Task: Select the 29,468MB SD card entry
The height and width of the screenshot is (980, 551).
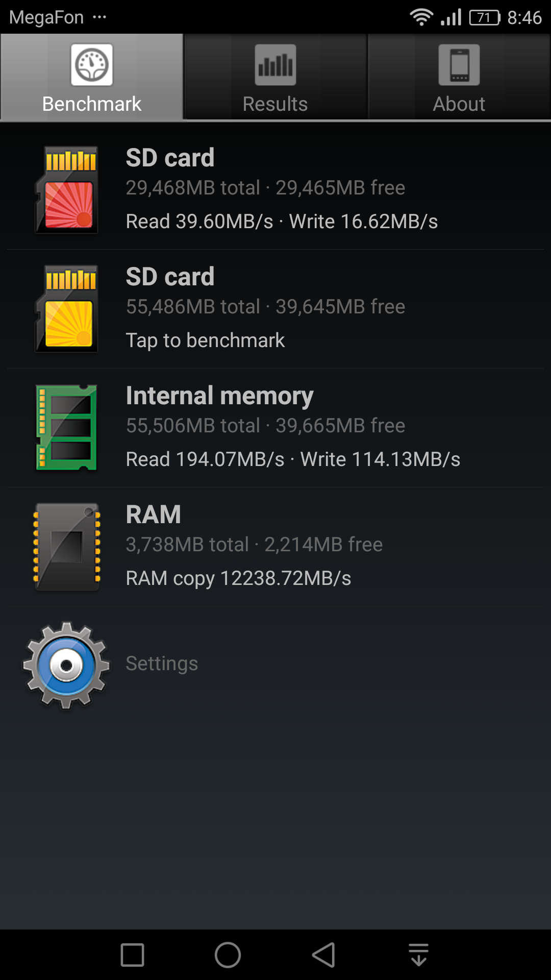Action: 275,190
